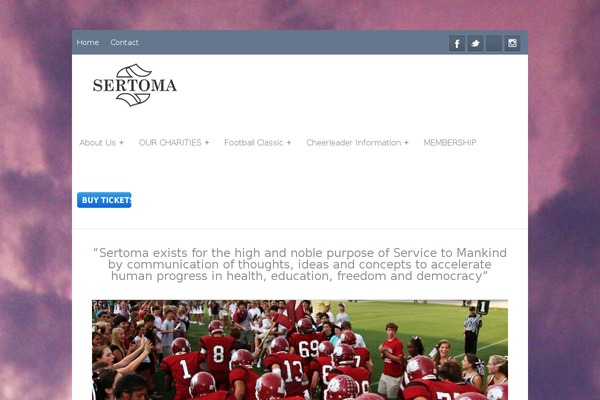This screenshot has width=600, height=400.
Task: Click the plus sign beside About Us
Action: 121,142
